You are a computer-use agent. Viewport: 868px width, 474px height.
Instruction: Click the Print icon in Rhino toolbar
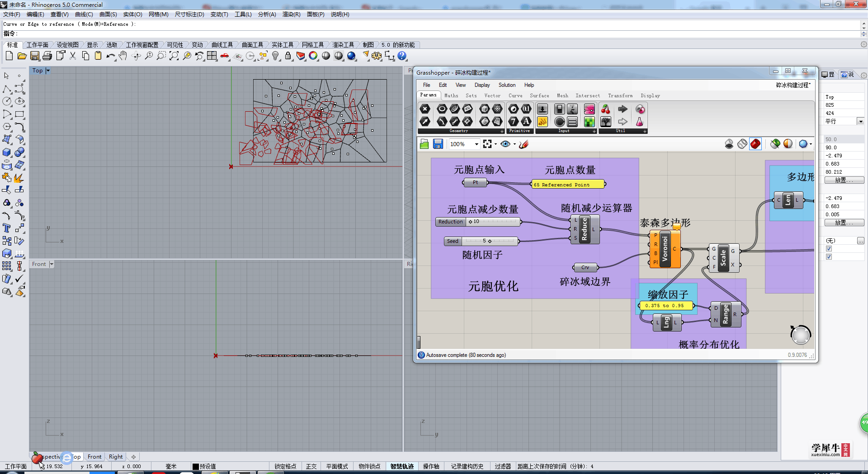coord(47,56)
